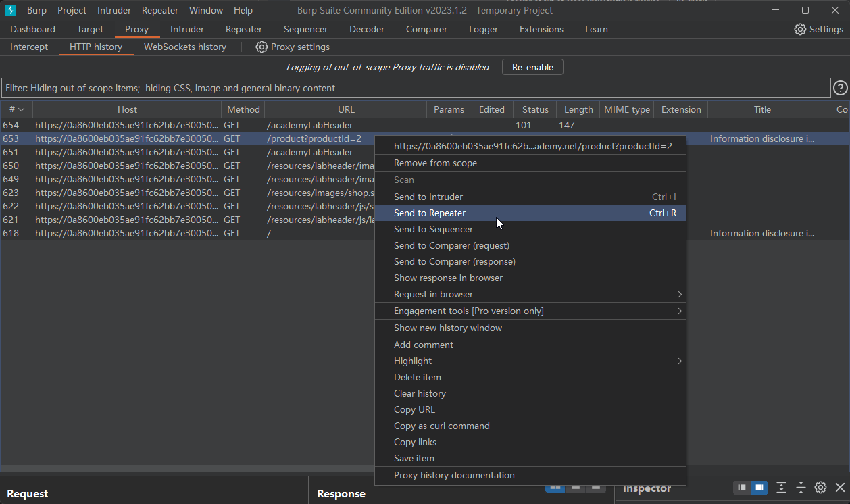Switch to the Decoder tab

click(x=367, y=29)
